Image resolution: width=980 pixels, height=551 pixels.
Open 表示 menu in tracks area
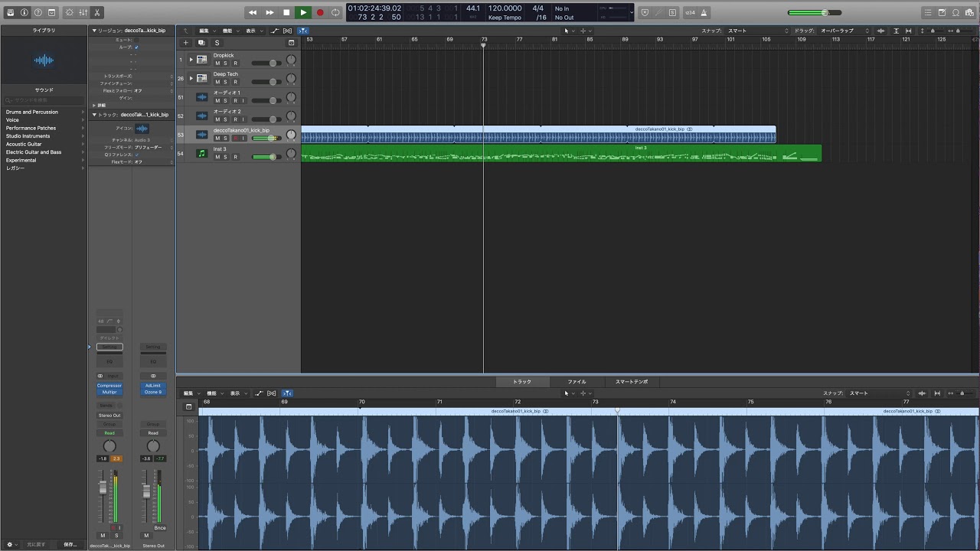[253, 31]
